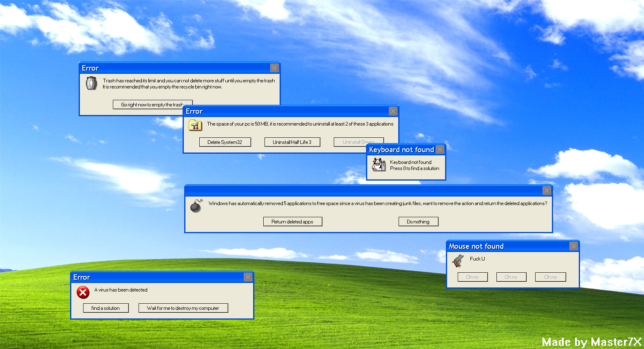644x349 pixels.
Task: Close the Mouse not found dialog
Action: pos(573,246)
